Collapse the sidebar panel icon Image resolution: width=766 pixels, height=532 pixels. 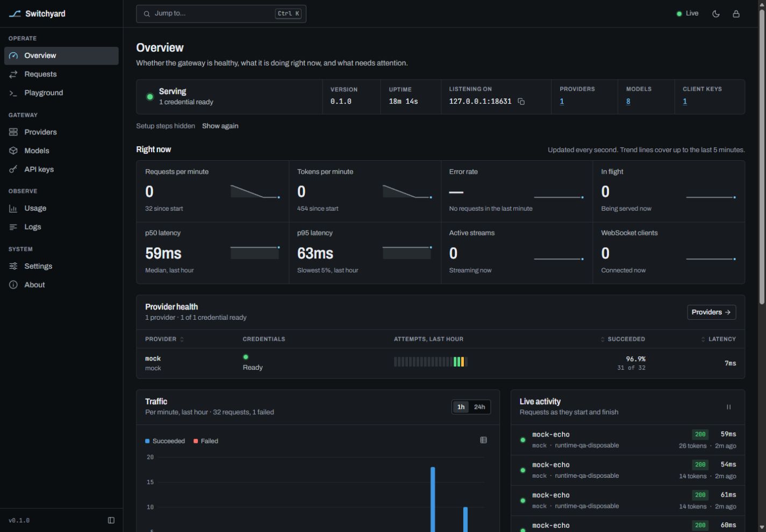pyautogui.click(x=111, y=520)
